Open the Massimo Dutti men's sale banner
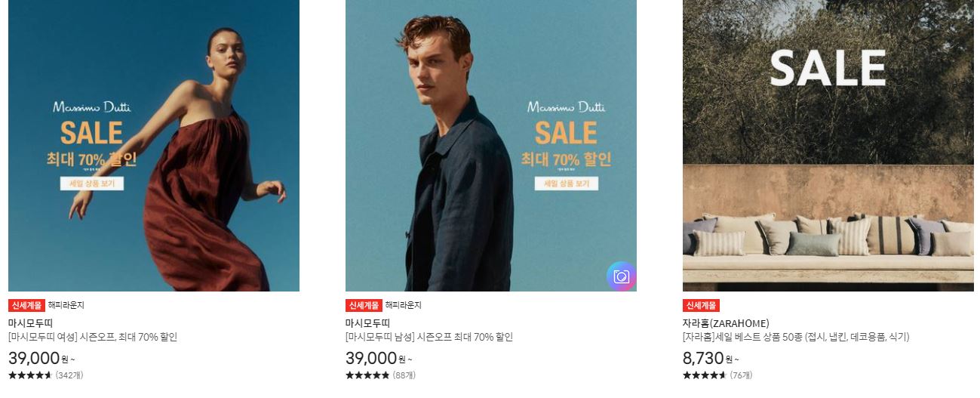This screenshot has height=398, width=980. click(491, 146)
